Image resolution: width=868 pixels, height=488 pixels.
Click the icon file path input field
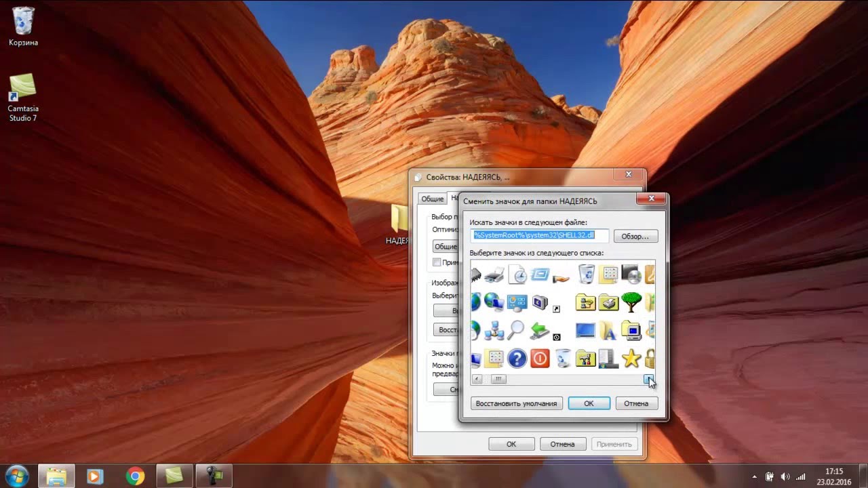[540, 235]
